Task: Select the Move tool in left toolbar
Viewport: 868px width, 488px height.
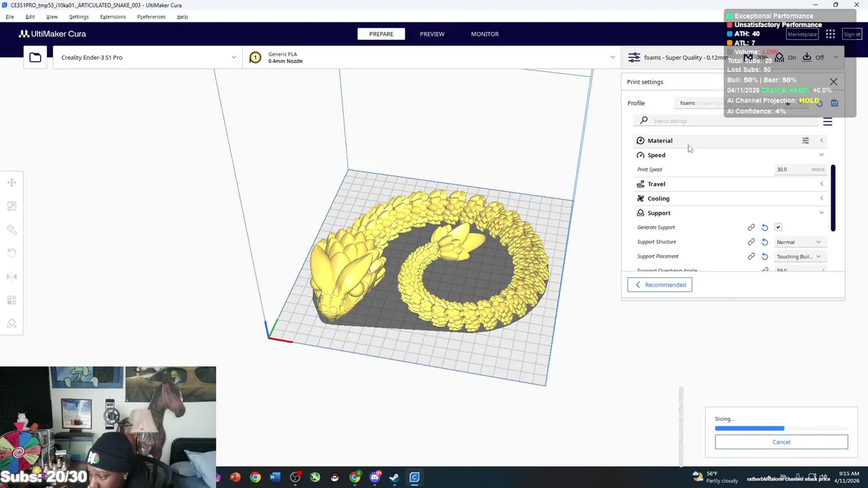Action: [x=12, y=182]
